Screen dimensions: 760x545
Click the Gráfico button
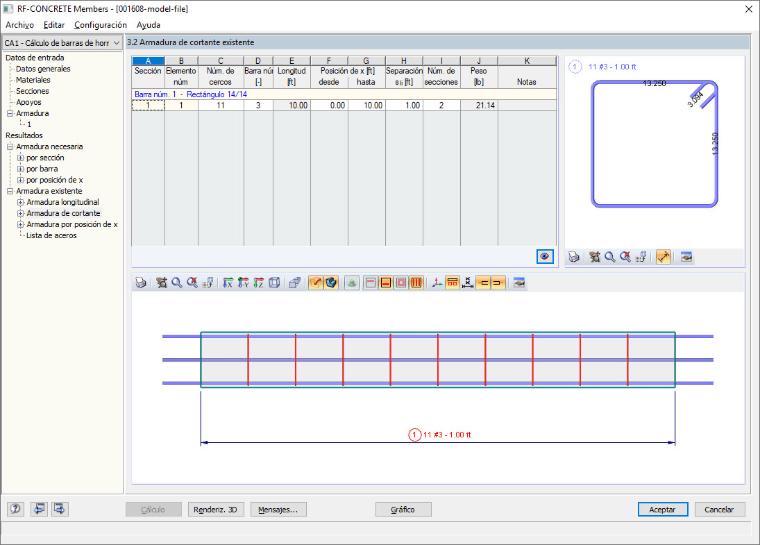(403, 510)
